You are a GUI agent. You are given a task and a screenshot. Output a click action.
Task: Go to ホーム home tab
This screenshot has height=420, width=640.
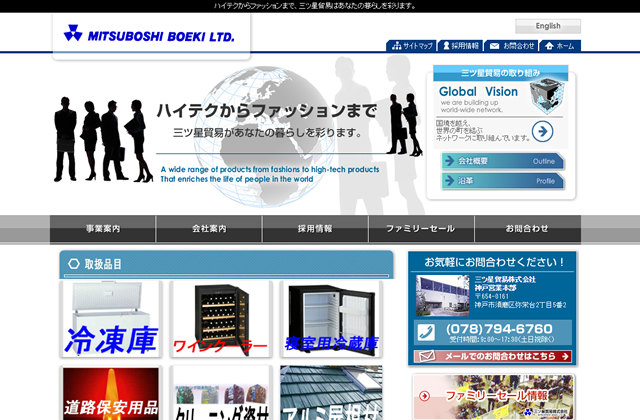click(x=560, y=46)
